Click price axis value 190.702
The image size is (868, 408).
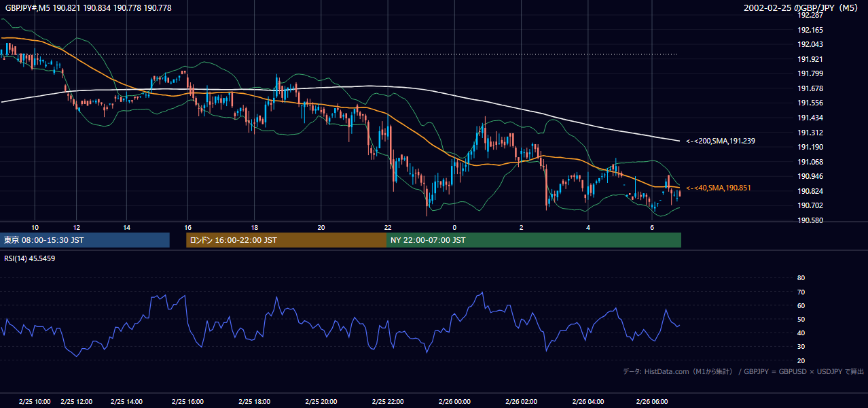[810, 205]
